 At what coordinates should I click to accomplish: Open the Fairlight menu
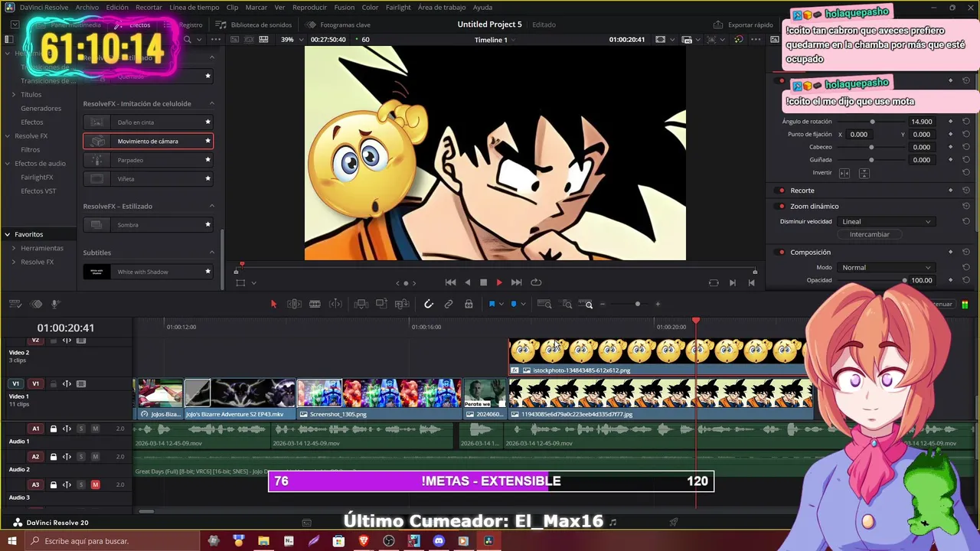coord(398,7)
